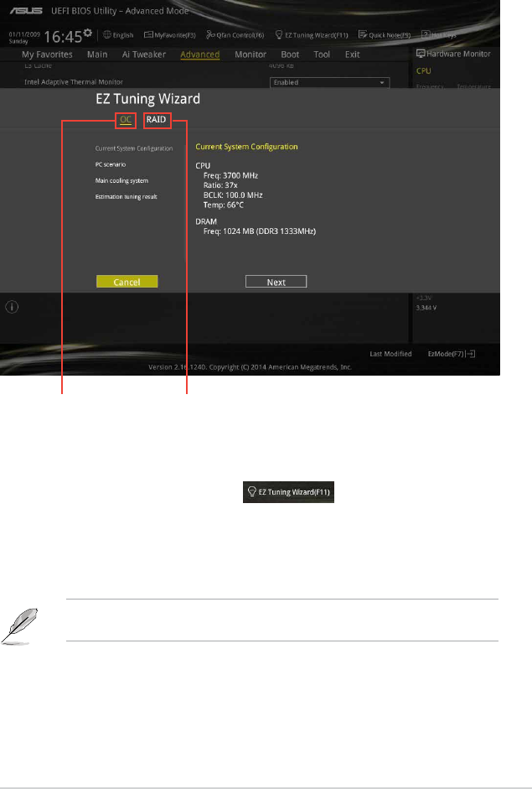Click the 3.344 V voltage reading
The width and height of the screenshot is (532, 789).
[x=426, y=308]
